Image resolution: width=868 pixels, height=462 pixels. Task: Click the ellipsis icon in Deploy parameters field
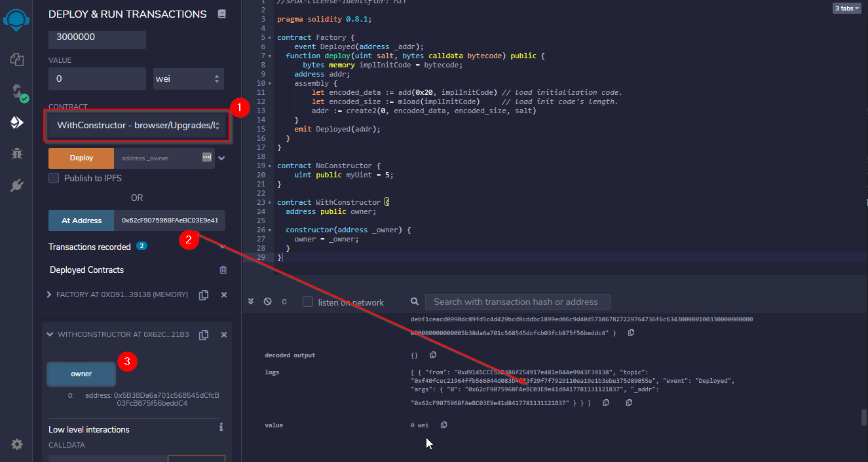[x=207, y=158]
